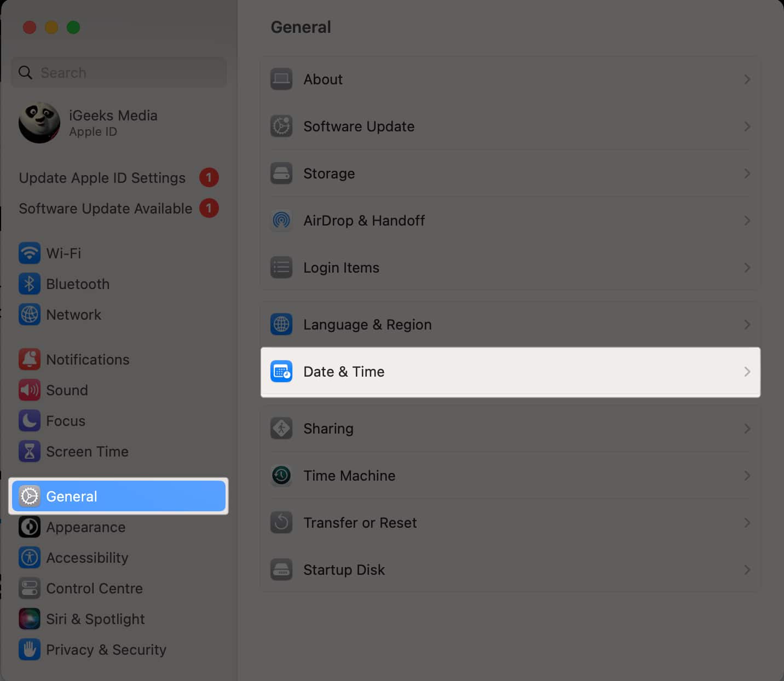Select Wi-Fi label in the sidebar
The image size is (784, 681).
tap(64, 253)
